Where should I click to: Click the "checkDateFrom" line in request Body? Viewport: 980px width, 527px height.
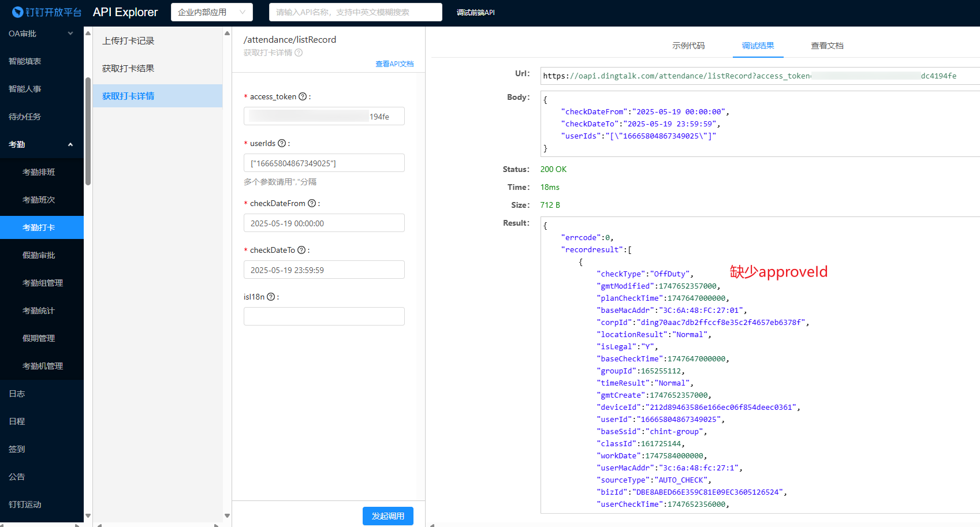coord(645,111)
